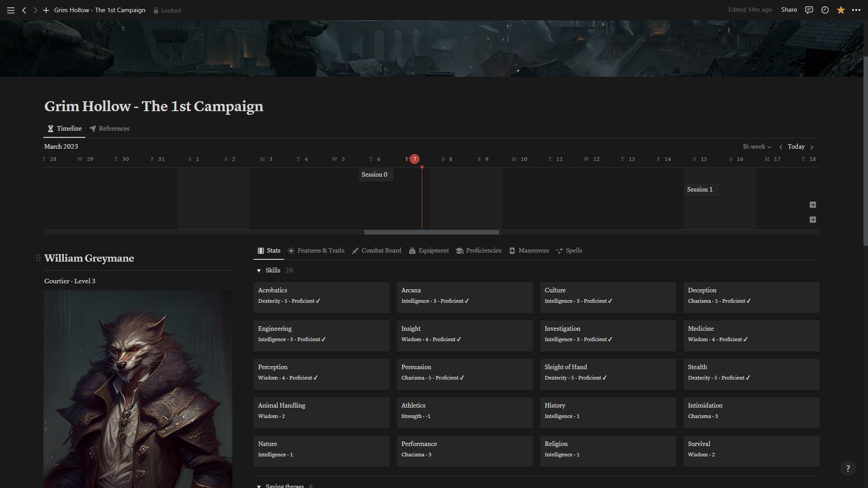868x488 pixels.
Task: Open the Combat Board tab
Action: point(377,251)
